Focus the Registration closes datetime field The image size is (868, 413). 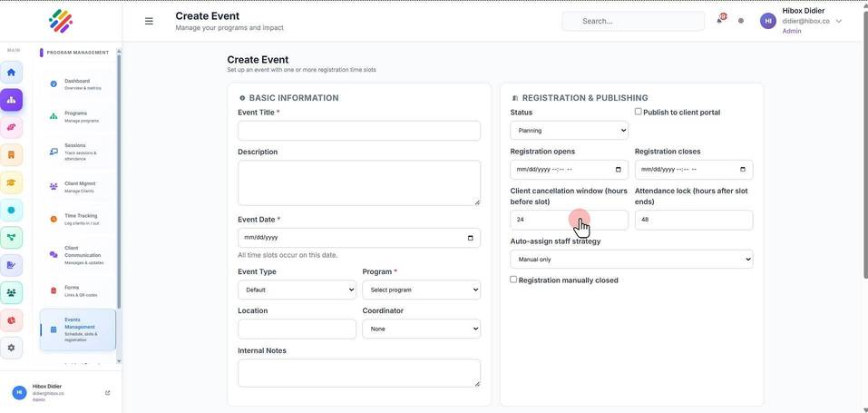click(694, 170)
